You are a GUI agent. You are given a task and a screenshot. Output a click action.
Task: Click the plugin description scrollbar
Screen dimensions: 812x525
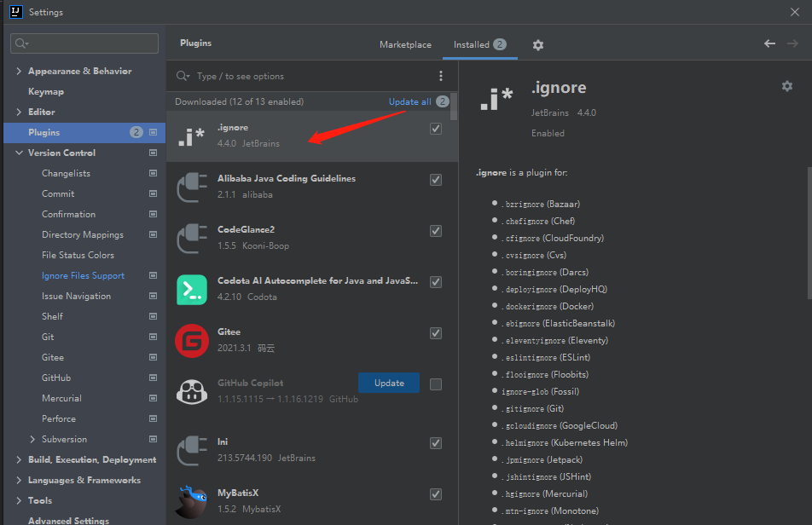[809, 233]
